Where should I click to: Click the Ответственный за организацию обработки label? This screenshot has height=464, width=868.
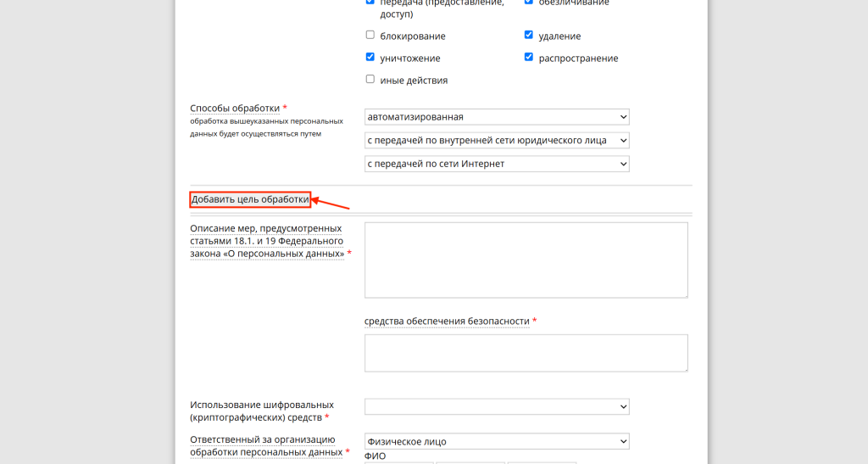pos(264,445)
